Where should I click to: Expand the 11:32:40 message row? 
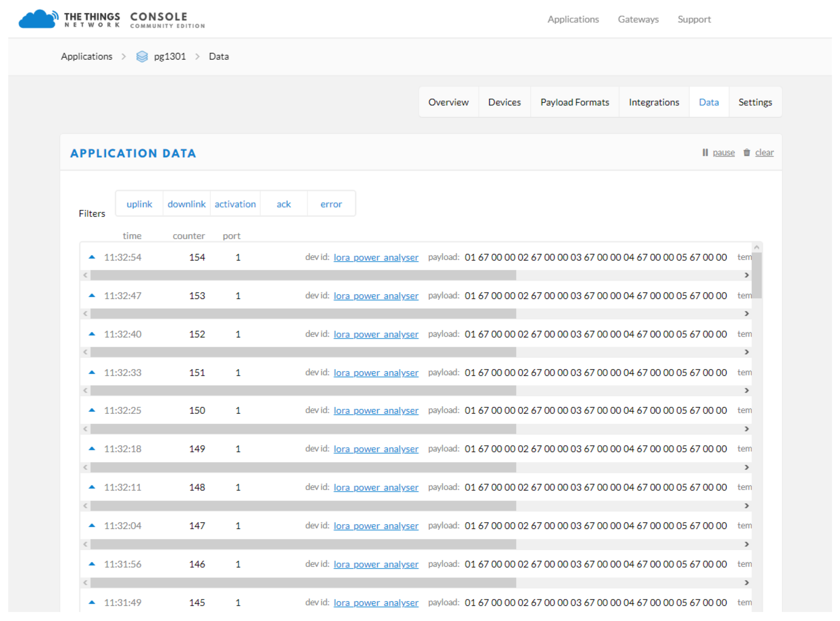pos(122,334)
